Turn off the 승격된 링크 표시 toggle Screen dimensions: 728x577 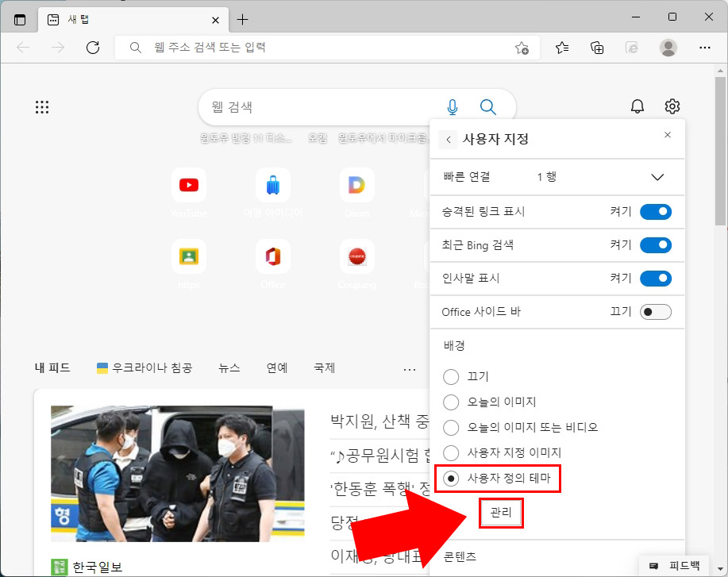[657, 212]
